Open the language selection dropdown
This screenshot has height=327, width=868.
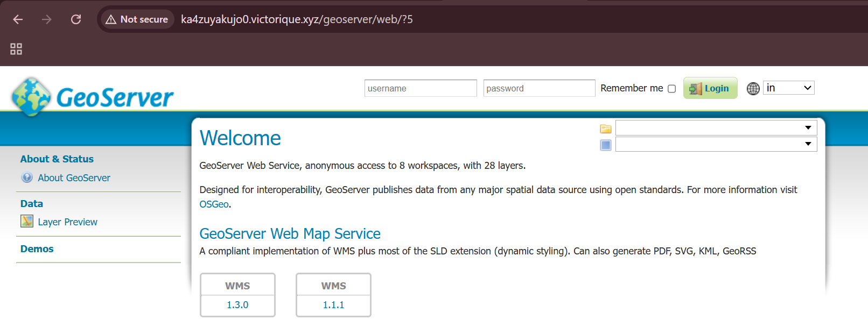click(x=788, y=88)
